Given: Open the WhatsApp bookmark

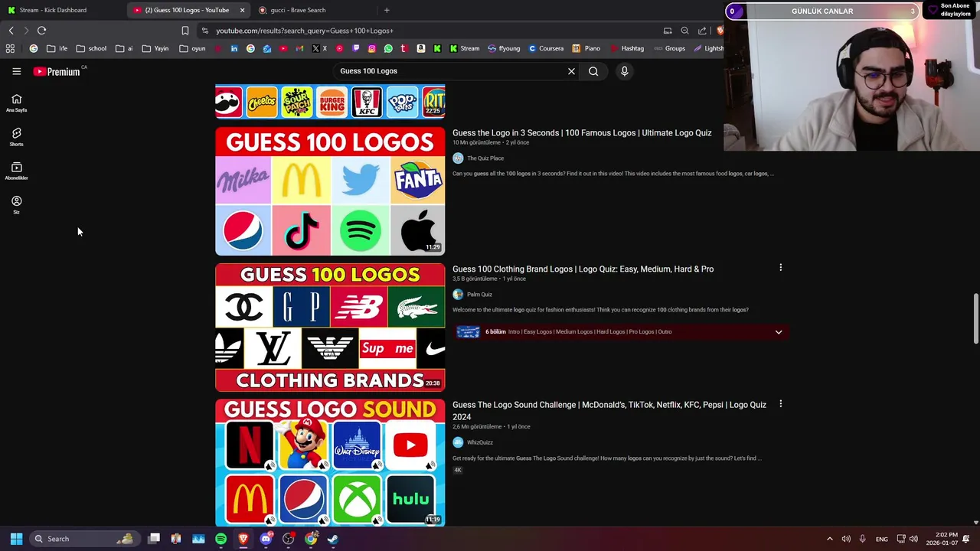Looking at the screenshot, I should coord(388,48).
